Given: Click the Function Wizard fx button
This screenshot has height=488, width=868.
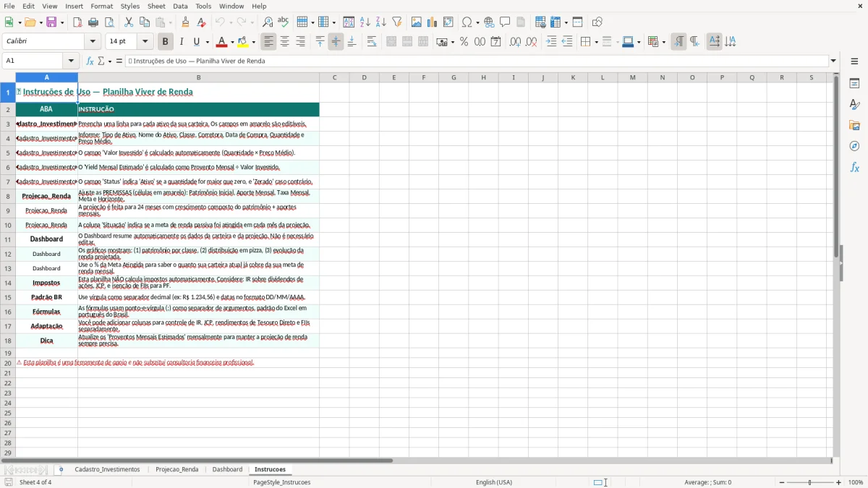Looking at the screenshot, I should pyautogui.click(x=90, y=61).
